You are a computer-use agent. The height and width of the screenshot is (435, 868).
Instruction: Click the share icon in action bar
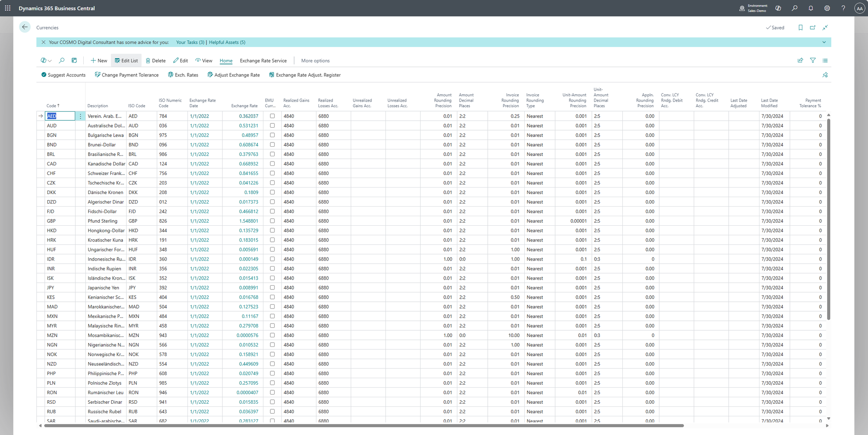click(800, 61)
